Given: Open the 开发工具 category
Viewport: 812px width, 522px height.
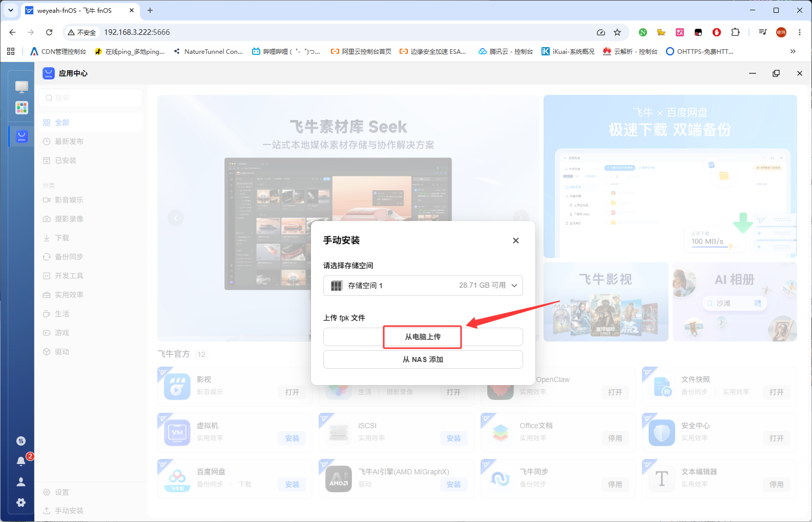Looking at the screenshot, I should [x=91, y=276].
